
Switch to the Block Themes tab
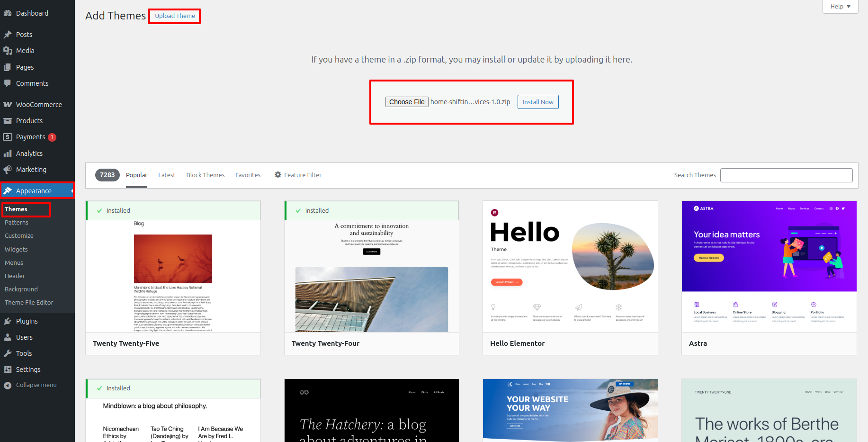click(x=206, y=175)
